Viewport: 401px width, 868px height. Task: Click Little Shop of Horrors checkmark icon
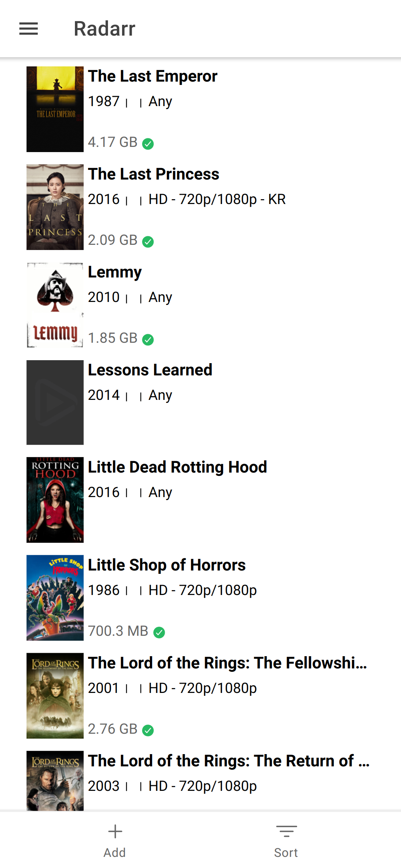159,632
